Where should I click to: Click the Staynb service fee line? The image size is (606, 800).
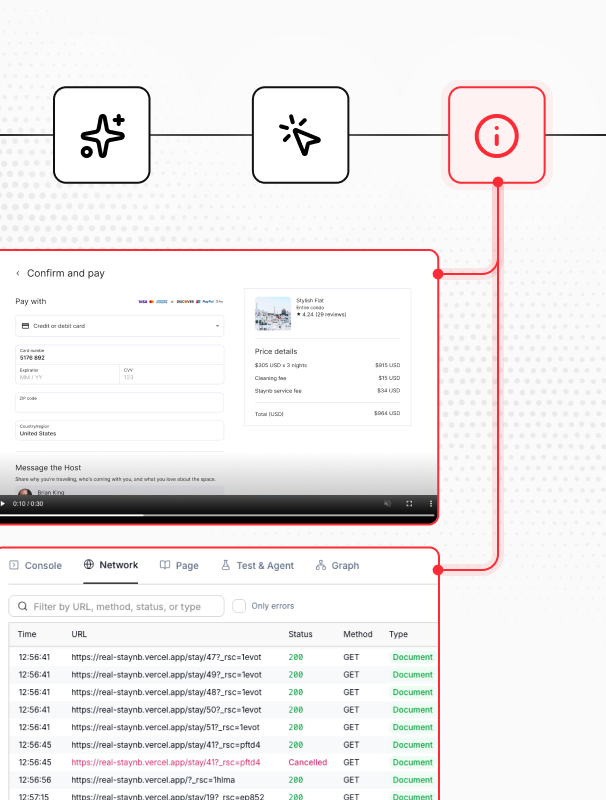pos(327,391)
